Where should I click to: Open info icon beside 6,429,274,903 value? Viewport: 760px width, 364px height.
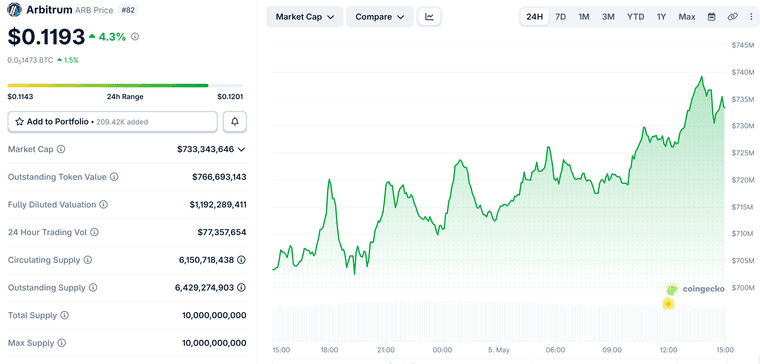(241, 287)
